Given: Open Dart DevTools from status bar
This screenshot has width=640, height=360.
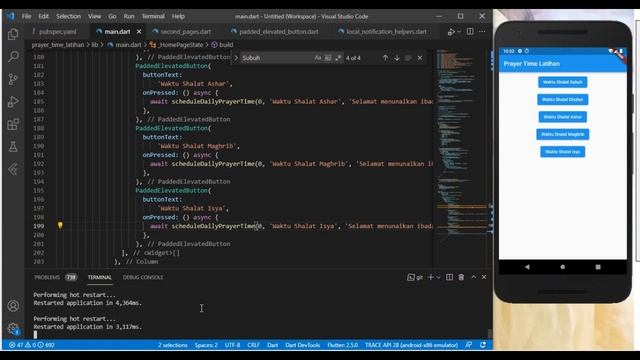Looking at the screenshot, I should [302, 345].
